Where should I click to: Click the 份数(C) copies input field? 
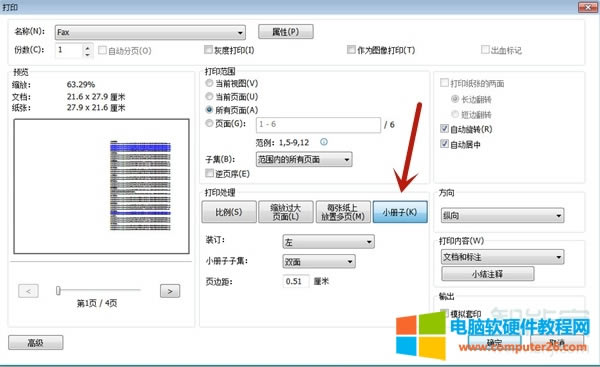(69, 50)
